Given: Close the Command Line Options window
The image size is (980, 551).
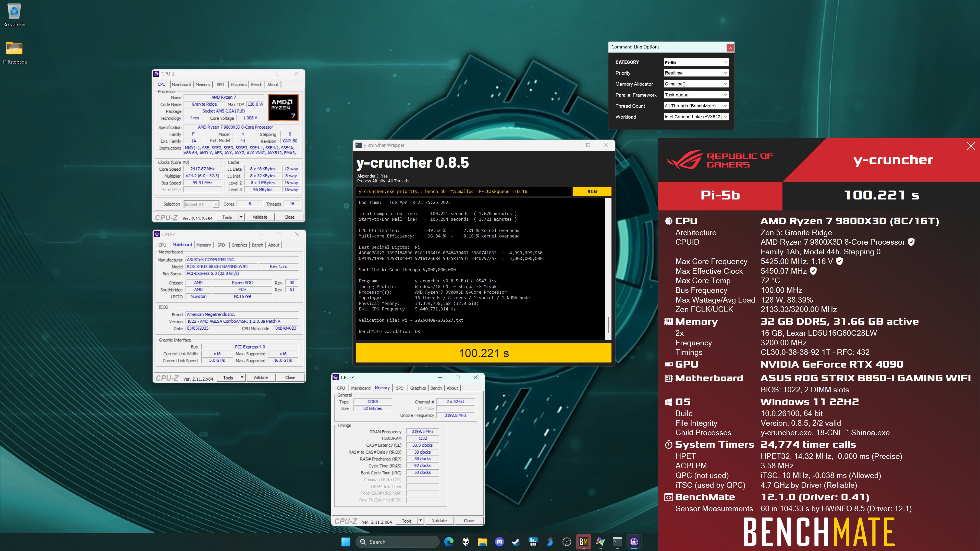Looking at the screenshot, I should (730, 47).
